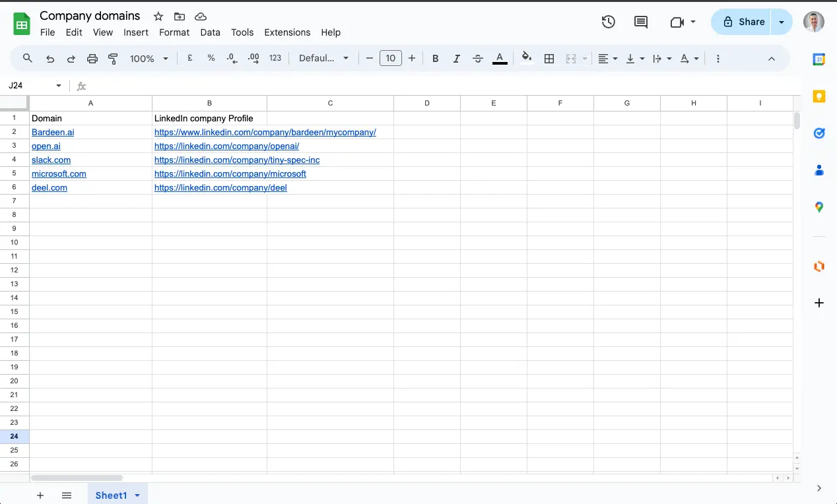Screen dimensions: 837x504
Task: Increase font size with plus button
Action: tap(412, 58)
